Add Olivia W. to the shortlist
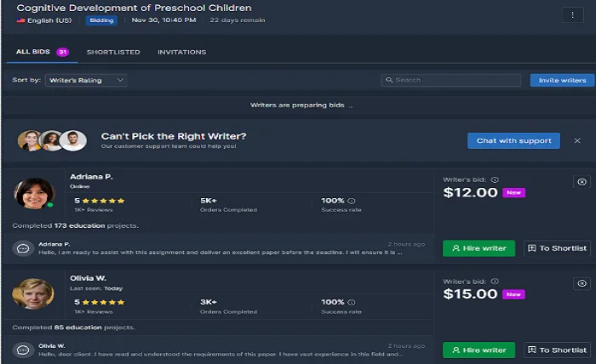The image size is (596, 364). (x=557, y=350)
